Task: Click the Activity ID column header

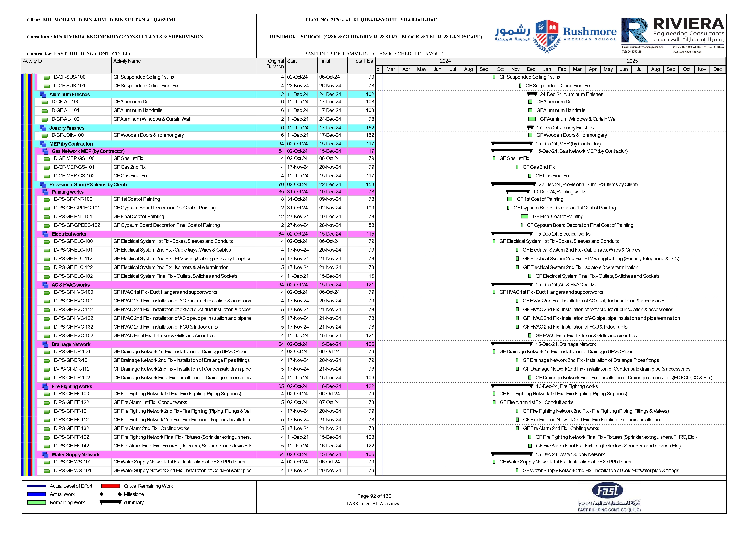Action: point(67,66)
